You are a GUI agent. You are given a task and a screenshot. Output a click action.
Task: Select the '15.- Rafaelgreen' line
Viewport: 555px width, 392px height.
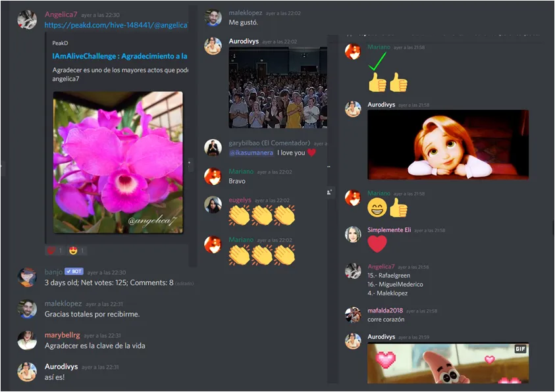[389, 276]
